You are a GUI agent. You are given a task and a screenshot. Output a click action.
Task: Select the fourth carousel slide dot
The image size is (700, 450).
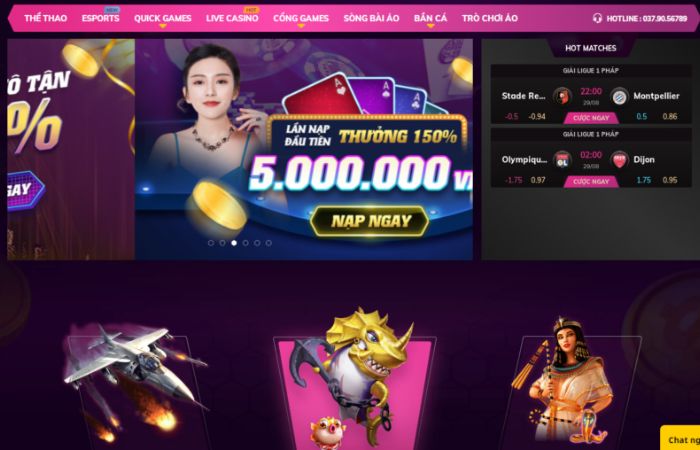pyautogui.click(x=246, y=243)
